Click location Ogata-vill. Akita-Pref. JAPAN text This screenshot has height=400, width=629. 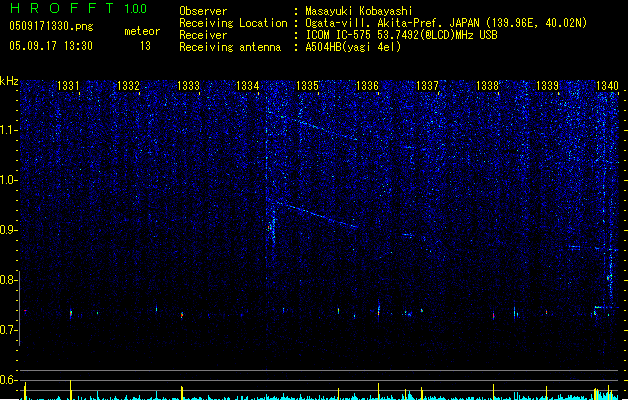392,23
